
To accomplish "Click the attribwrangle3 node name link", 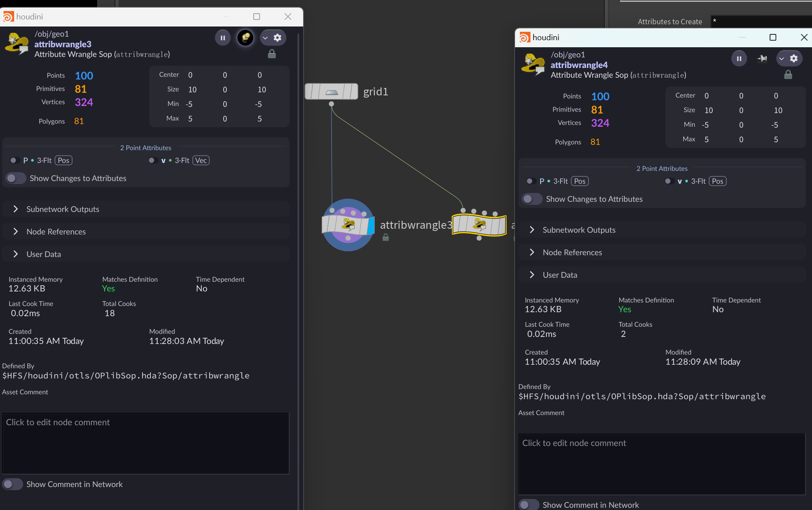I will 63,44.
